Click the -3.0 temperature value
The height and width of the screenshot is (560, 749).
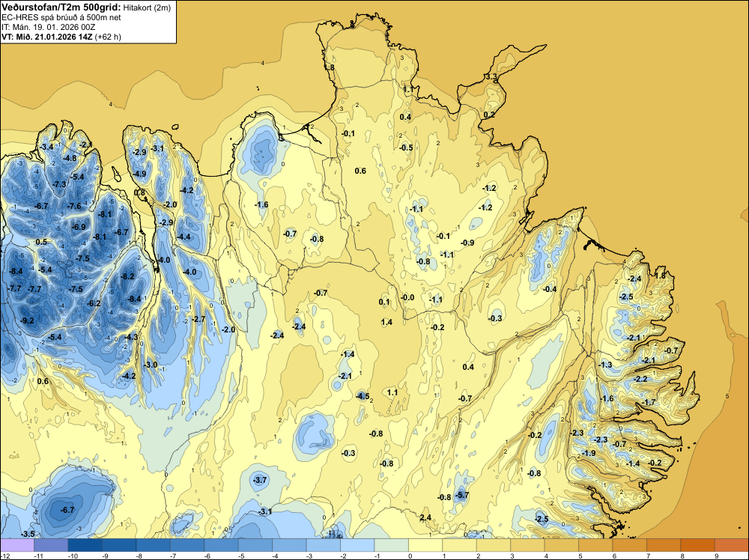151,365
